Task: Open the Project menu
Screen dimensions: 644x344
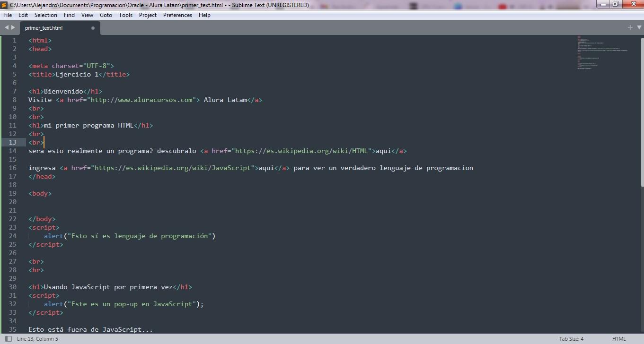Action: tap(148, 15)
